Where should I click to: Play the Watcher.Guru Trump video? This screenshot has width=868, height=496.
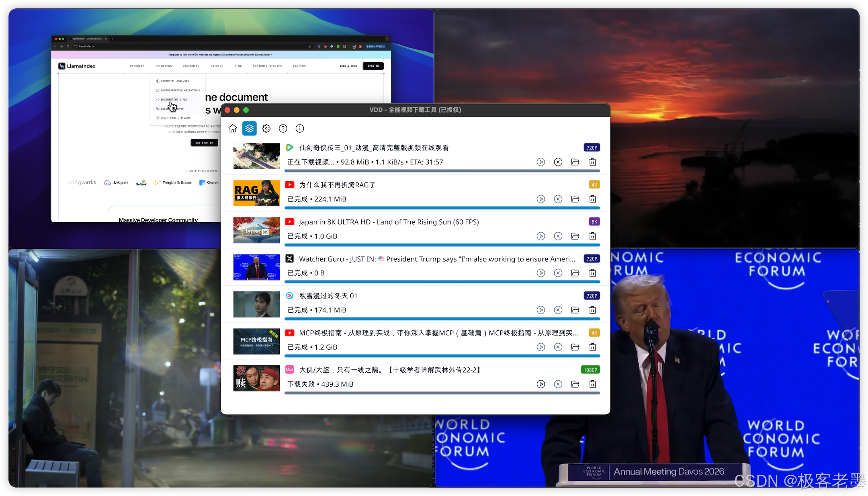541,273
